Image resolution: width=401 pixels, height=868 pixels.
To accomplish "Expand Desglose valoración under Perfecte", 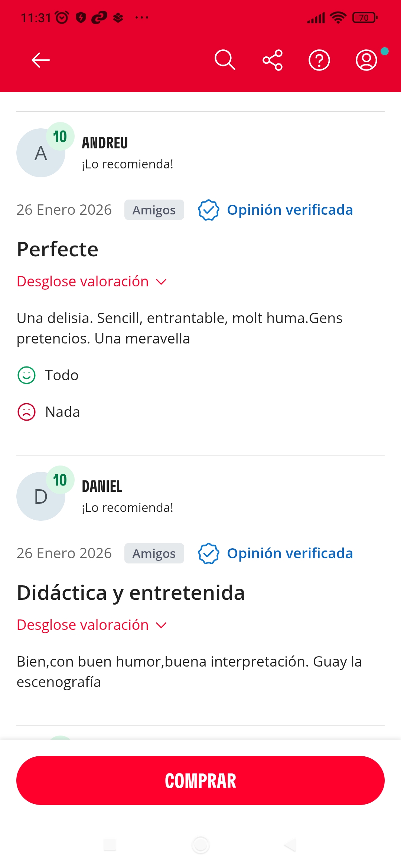I will pos(83,282).
